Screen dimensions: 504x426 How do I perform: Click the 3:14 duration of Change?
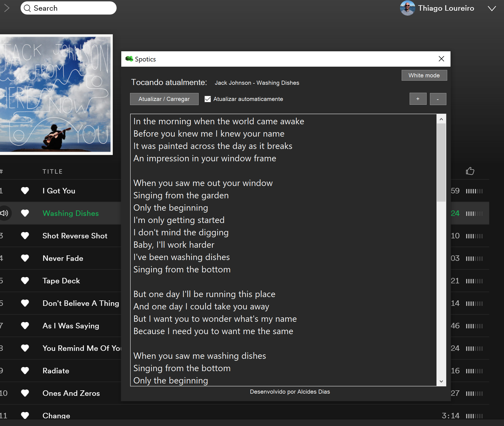tap(450, 416)
